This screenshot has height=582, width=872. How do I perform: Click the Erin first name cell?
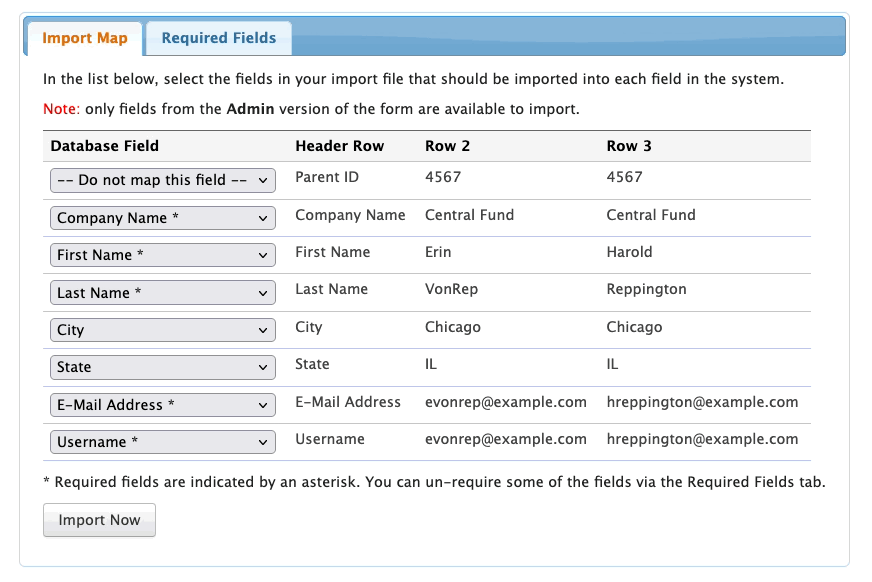pos(438,252)
